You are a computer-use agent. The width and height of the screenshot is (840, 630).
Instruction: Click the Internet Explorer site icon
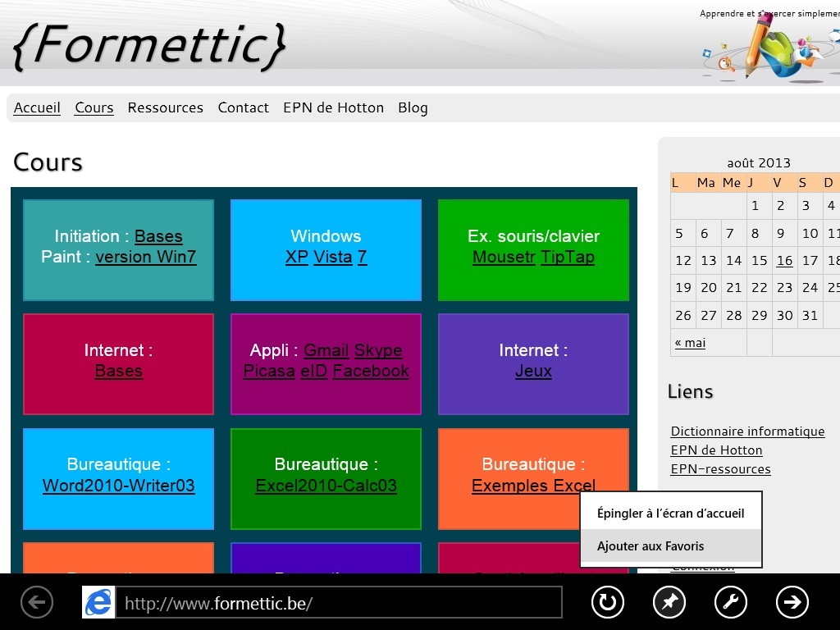(98, 602)
